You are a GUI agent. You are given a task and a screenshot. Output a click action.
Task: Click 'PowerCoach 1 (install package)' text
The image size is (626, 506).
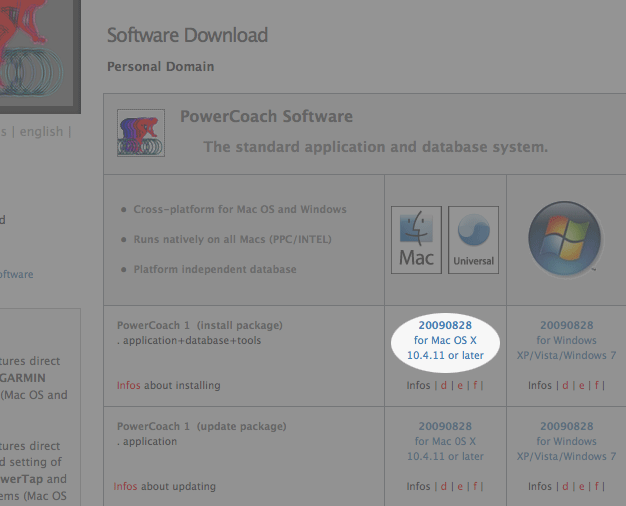tap(200, 325)
